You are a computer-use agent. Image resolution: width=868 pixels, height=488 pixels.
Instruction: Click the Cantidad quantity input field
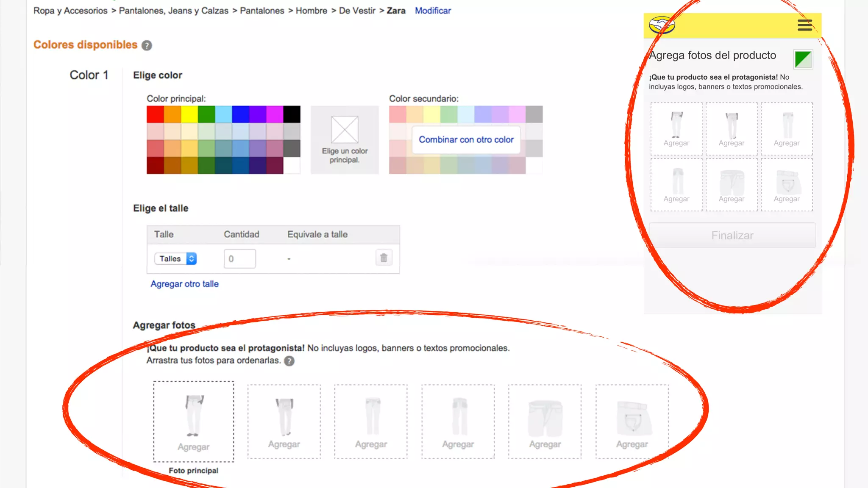tap(239, 258)
